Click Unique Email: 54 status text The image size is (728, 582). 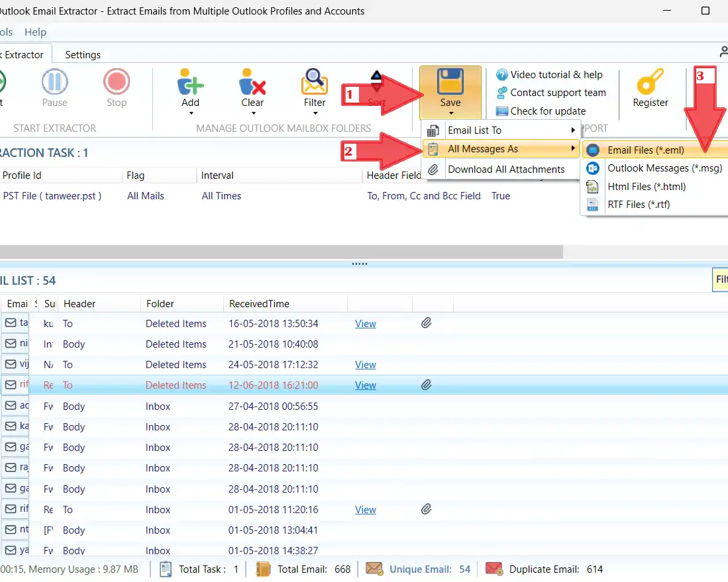[x=430, y=569]
